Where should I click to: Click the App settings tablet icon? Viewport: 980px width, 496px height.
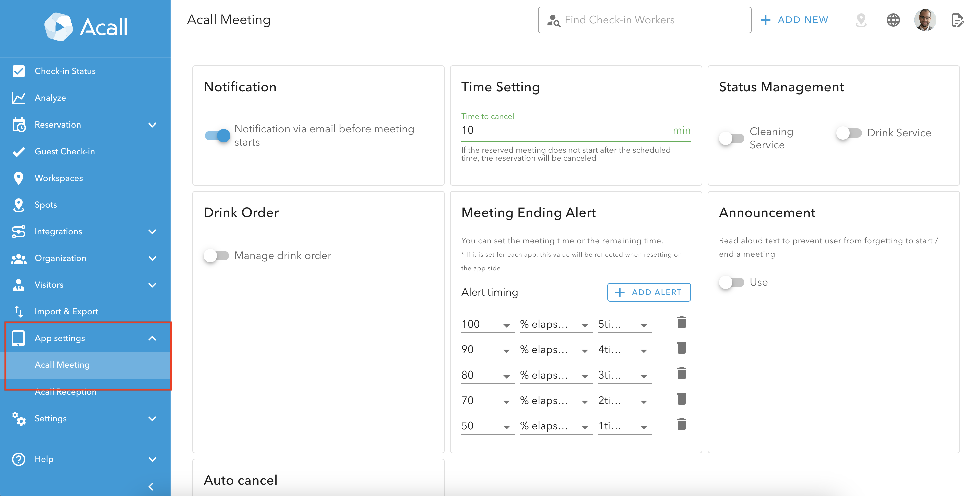coord(18,338)
